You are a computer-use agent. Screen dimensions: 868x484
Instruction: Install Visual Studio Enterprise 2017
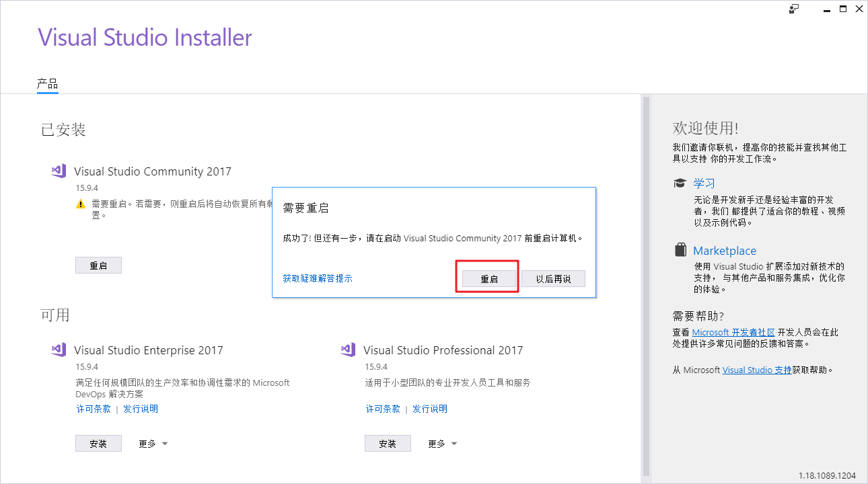tap(98, 444)
